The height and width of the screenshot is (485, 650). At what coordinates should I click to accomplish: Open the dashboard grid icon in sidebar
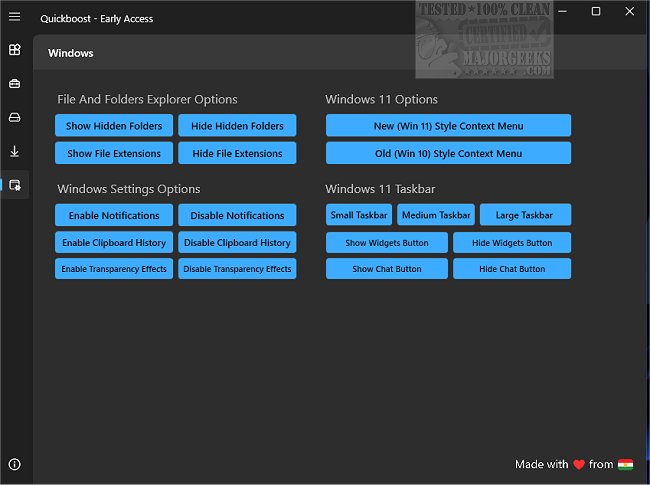[15, 50]
